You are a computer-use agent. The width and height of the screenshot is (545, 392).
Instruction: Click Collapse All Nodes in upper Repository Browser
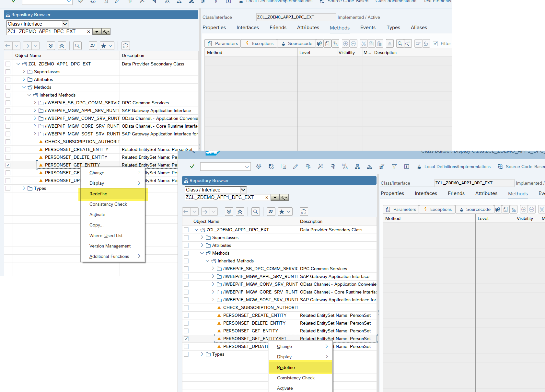pos(62,46)
